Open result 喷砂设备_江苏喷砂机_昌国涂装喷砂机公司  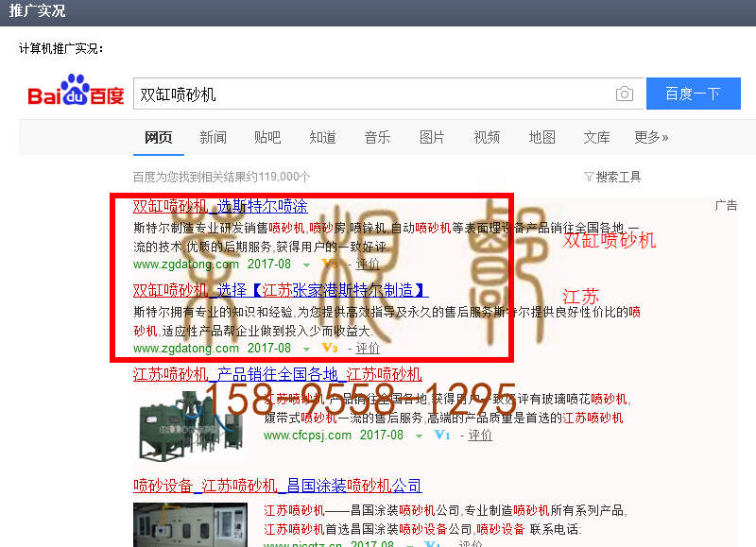[x=277, y=486]
